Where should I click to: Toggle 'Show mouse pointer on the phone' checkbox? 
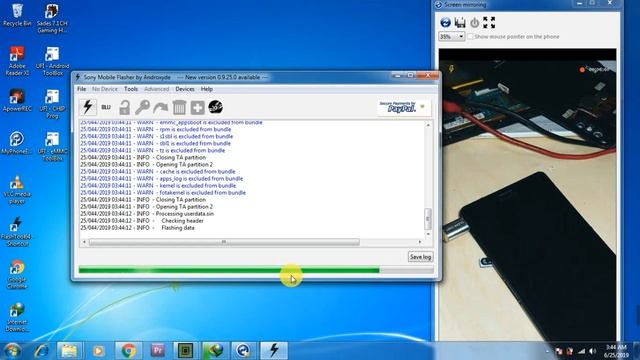click(x=470, y=36)
